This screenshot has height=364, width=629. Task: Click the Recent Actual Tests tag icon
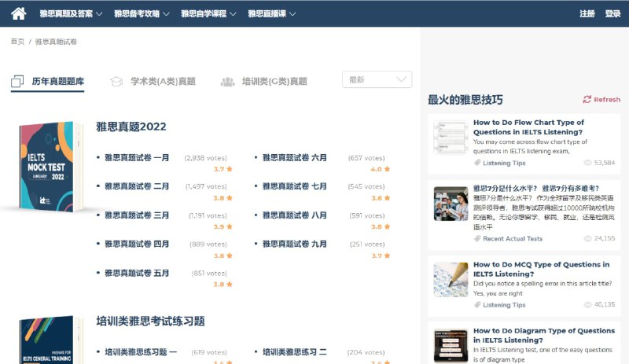477,238
